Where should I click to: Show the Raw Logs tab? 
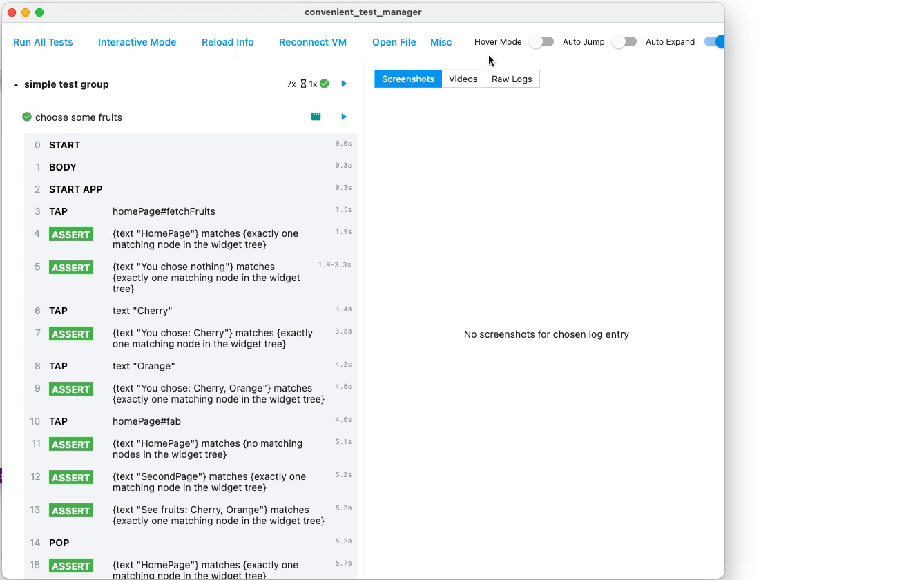(512, 79)
